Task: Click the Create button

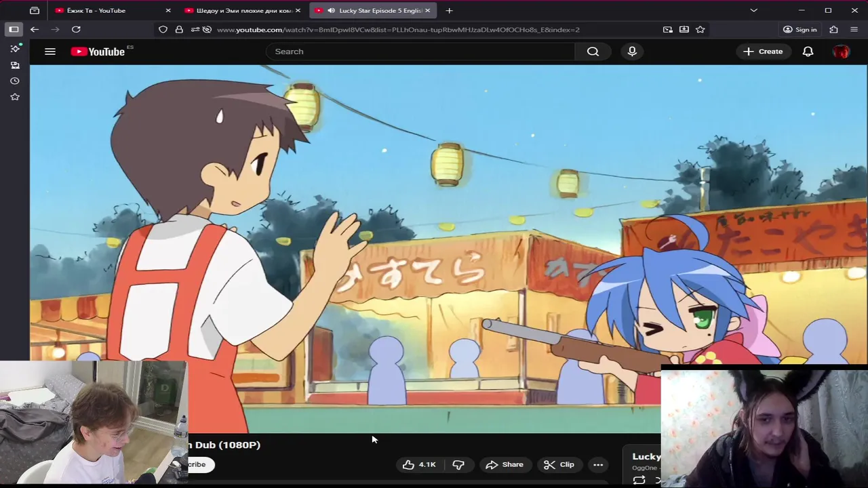Action: (763, 52)
